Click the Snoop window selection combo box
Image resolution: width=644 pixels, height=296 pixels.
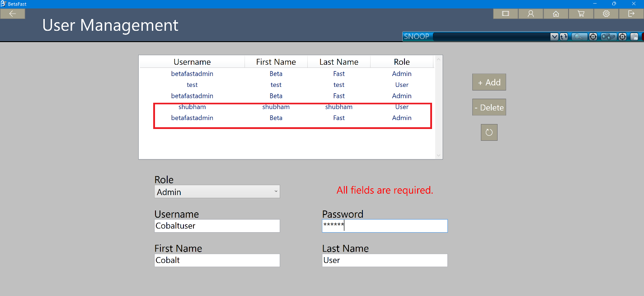click(496, 37)
